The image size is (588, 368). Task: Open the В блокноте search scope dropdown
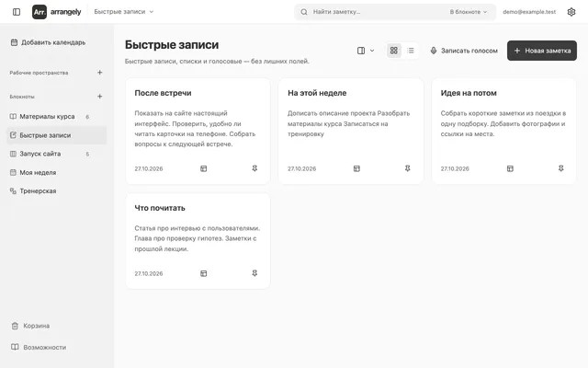pos(469,12)
